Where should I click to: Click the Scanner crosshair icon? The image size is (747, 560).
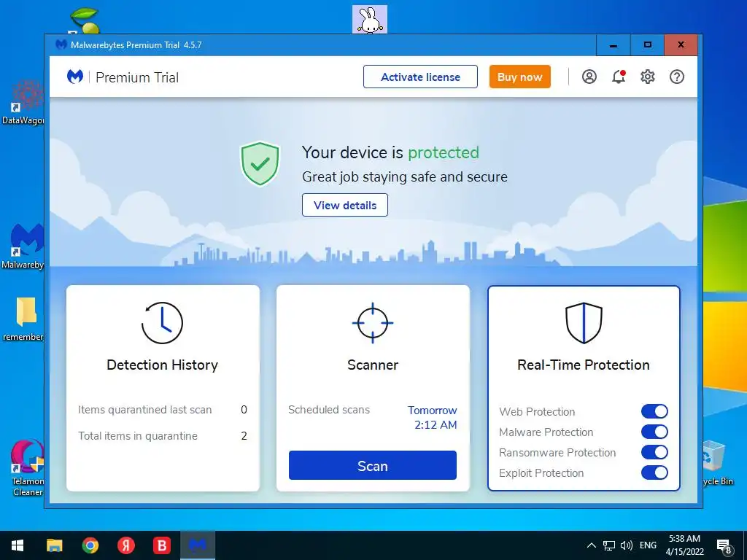373,323
